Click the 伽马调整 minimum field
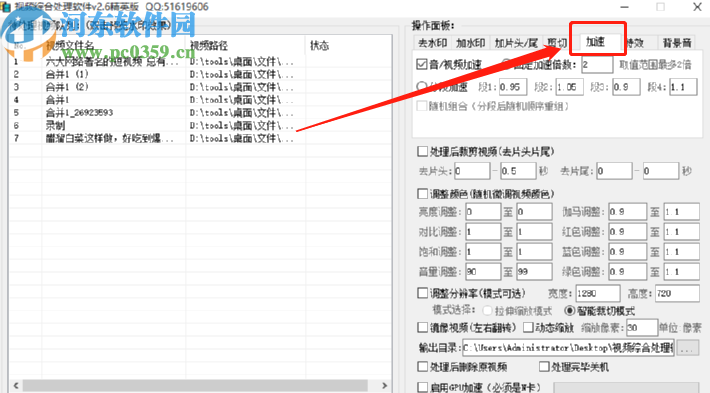710x393 pixels. (627, 211)
